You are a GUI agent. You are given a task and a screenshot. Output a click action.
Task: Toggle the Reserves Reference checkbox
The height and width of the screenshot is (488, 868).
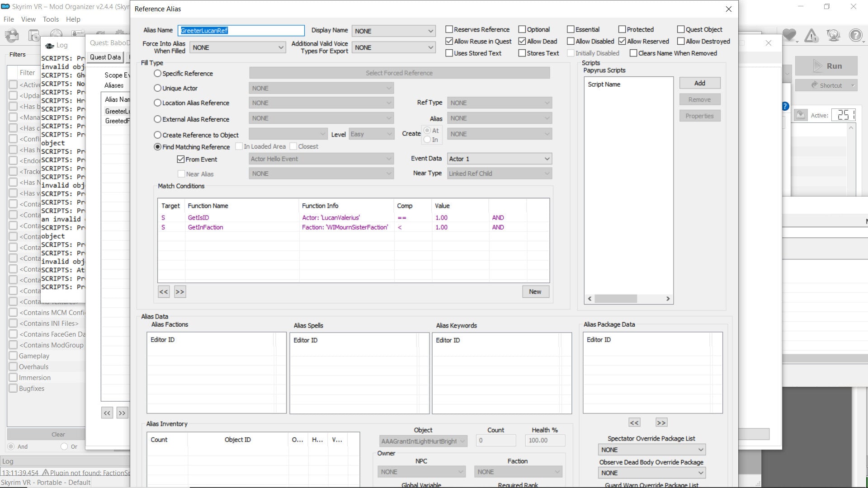449,29
